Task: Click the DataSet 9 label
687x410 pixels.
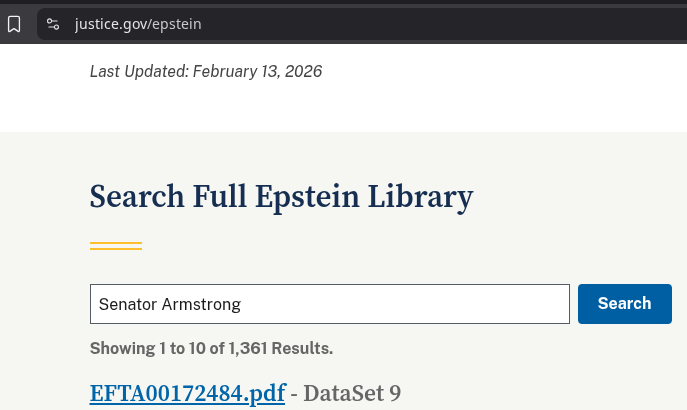Action: click(352, 393)
